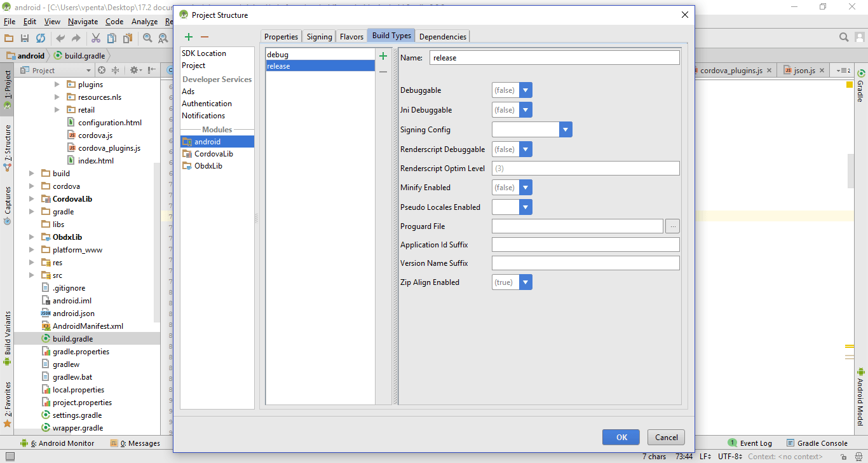Open Search Everywhere magnifier in the IDE's top-right corner
Image resolution: width=868 pixels, height=463 pixels.
click(844, 38)
